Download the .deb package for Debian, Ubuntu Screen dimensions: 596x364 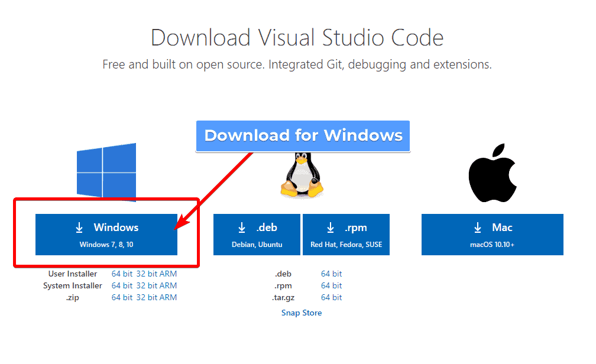(257, 235)
